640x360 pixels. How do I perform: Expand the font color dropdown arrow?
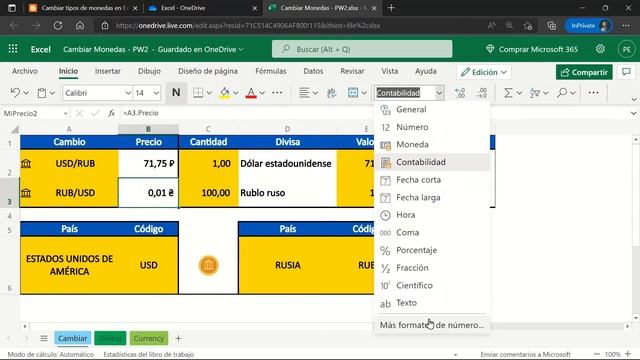pyautogui.click(x=262, y=93)
